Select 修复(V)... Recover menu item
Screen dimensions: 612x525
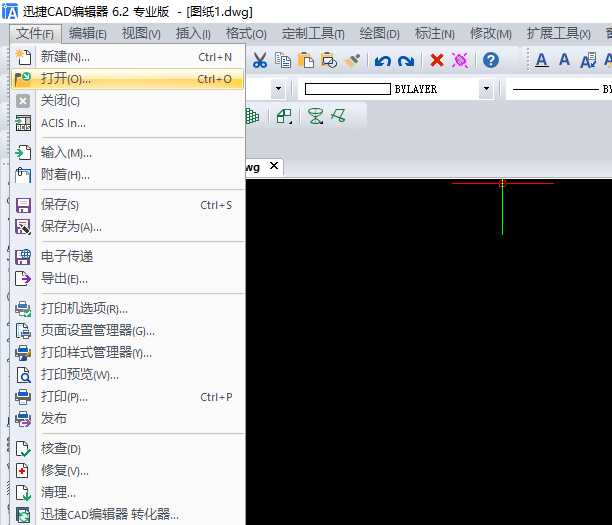coord(128,470)
